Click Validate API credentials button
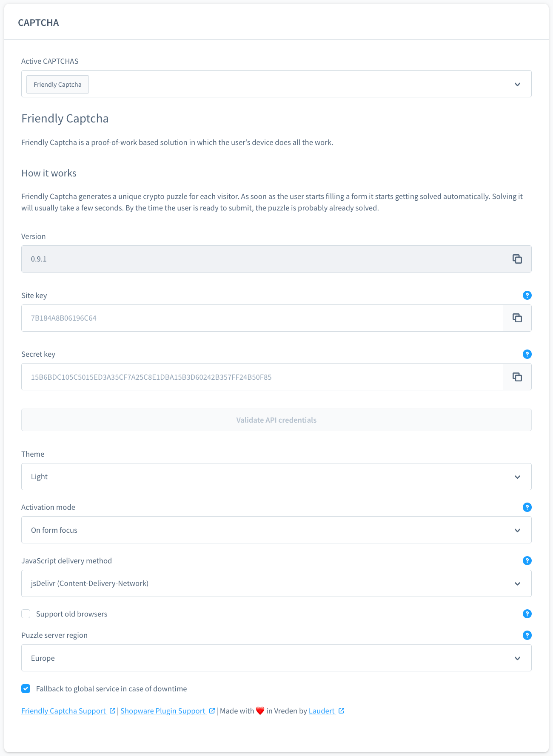The image size is (553, 756). pos(276,420)
